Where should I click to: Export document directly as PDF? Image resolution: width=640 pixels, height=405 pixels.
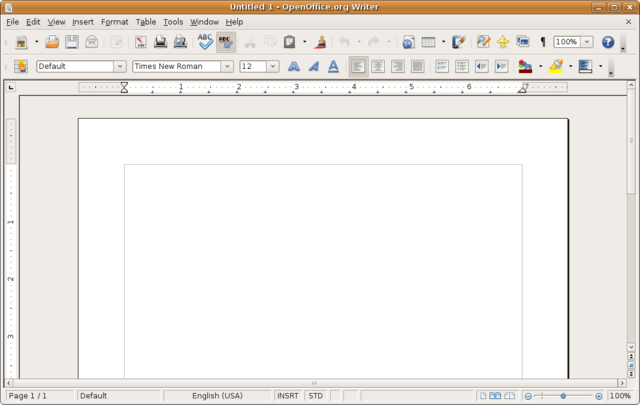pyautogui.click(x=138, y=42)
